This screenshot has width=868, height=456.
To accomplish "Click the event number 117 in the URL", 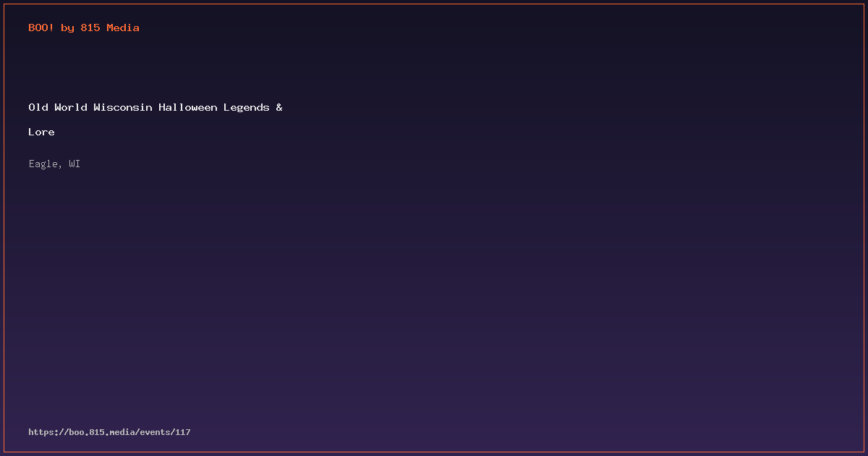I will (x=183, y=432).
